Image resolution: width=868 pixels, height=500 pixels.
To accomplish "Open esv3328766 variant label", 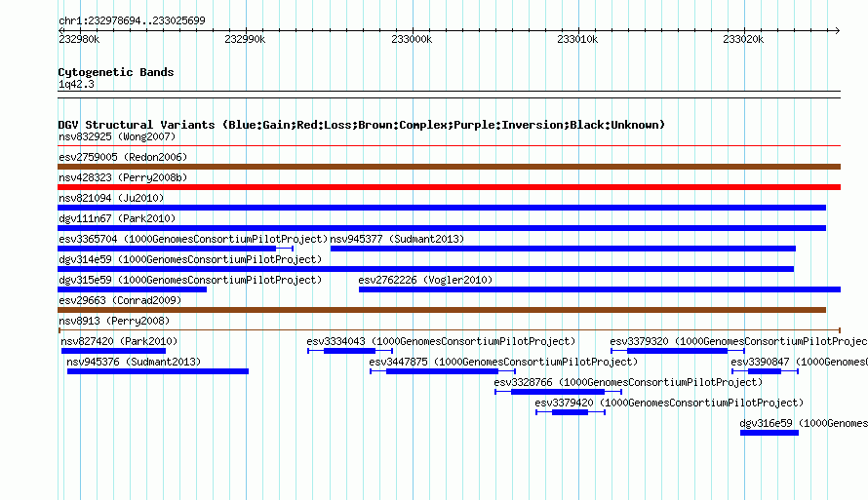I will tap(628, 382).
